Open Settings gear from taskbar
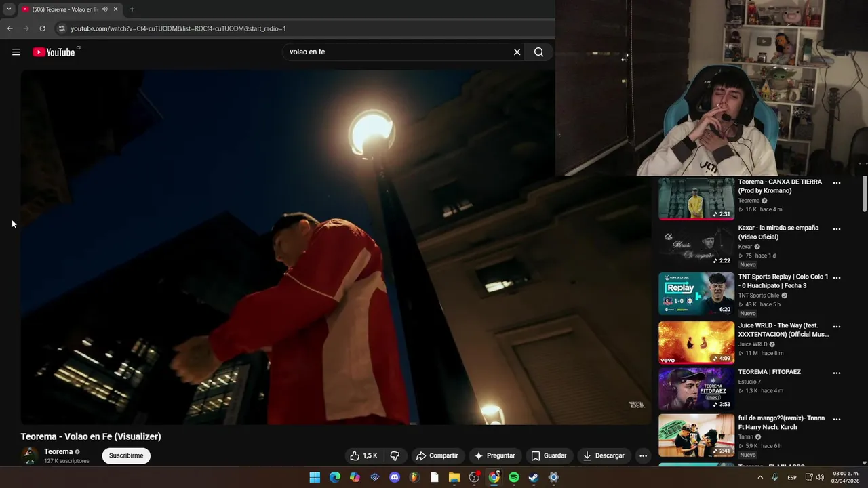 click(553, 477)
